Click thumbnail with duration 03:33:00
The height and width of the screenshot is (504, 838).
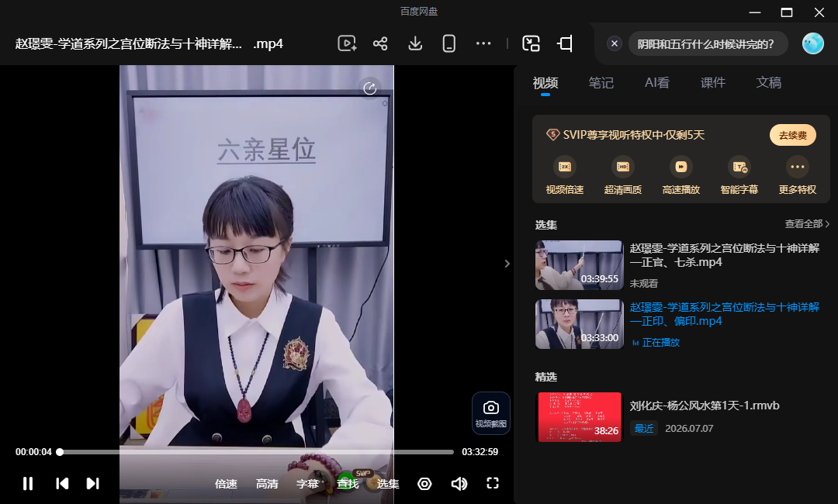580,323
